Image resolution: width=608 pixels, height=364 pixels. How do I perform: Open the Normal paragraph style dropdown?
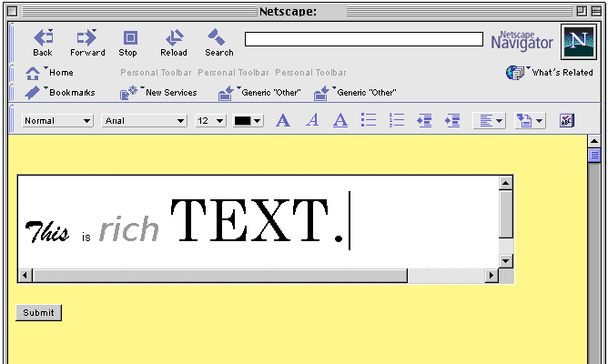57,120
